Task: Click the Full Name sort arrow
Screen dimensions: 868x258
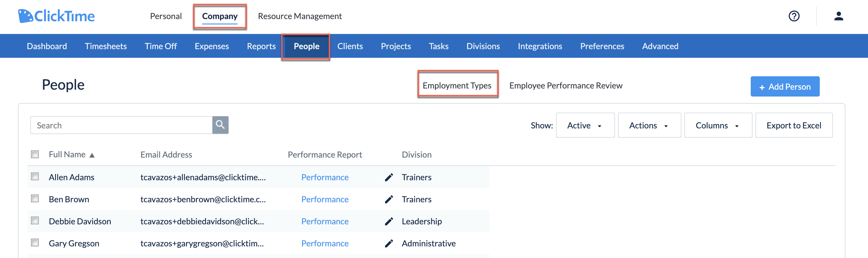Action: coord(92,155)
